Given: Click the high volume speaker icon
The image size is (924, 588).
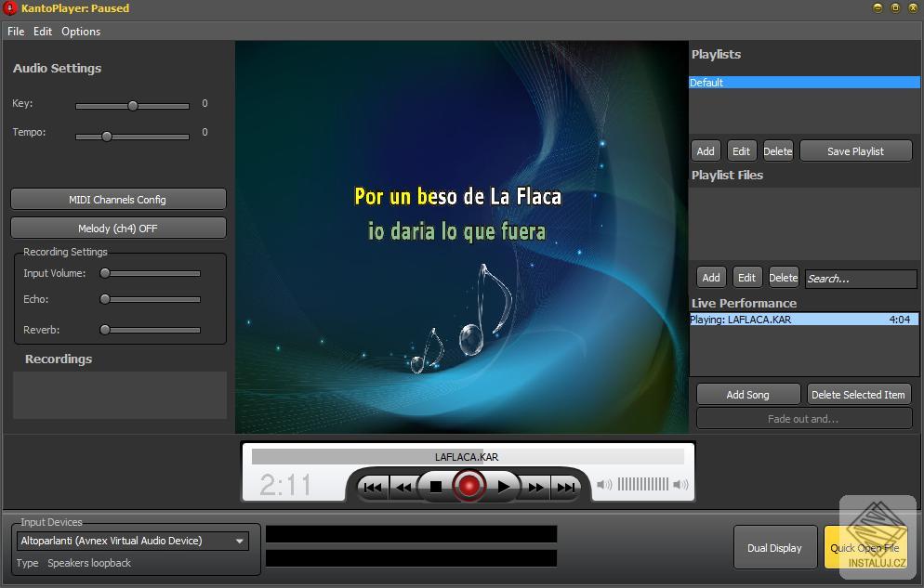Looking at the screenshot, I should coord(680,484).
